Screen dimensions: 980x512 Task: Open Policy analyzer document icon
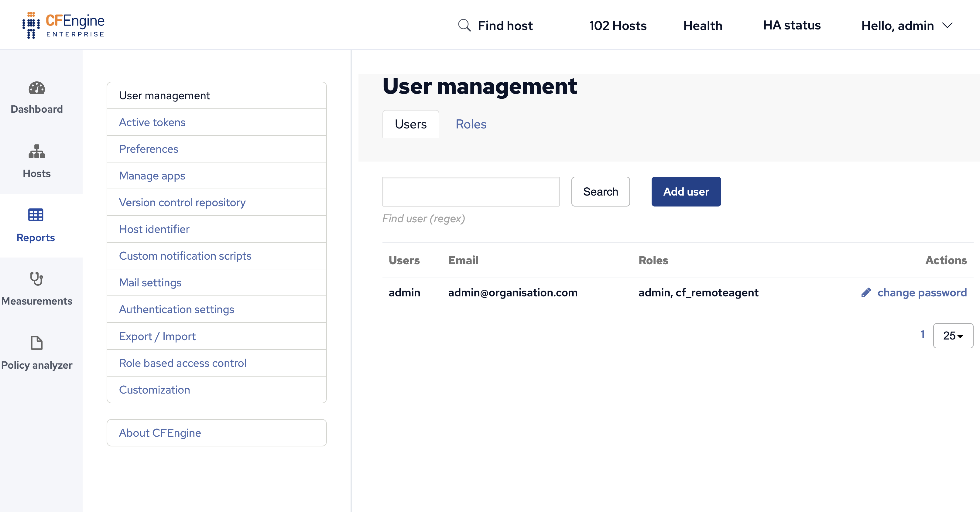(36, 342)
